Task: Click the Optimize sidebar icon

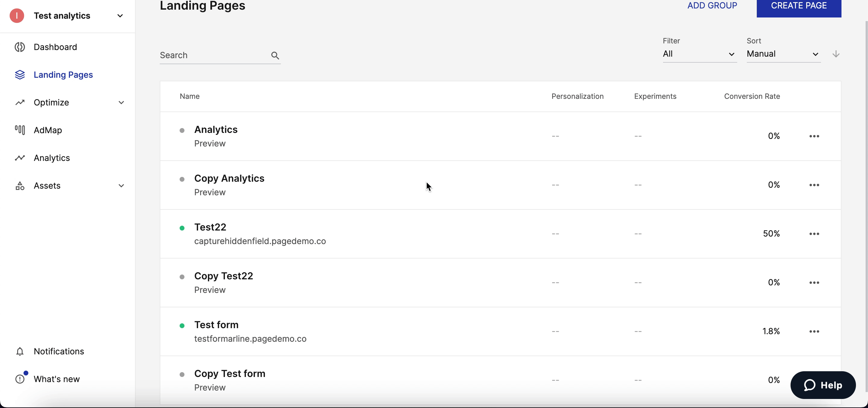Action: [x=19, y=102]
